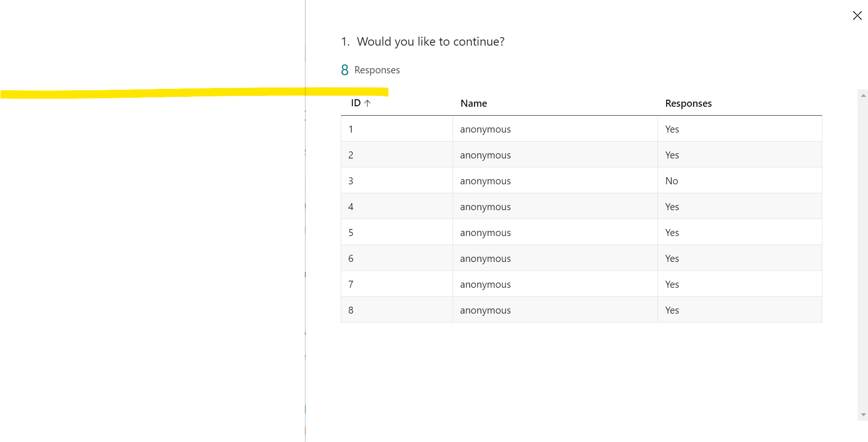Image resolution: width=868 pixels, height=442 pixels.
Task: Select the Yes value in row 6
Action: [672, 258]
